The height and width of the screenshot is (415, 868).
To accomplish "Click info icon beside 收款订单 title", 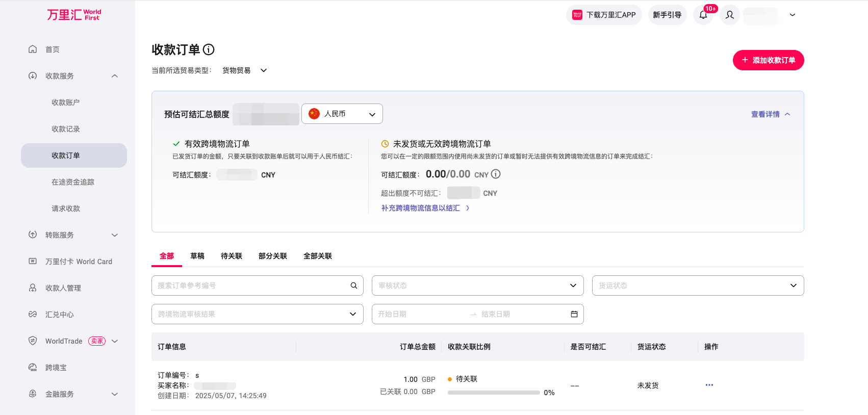I will tap(209, 49).
